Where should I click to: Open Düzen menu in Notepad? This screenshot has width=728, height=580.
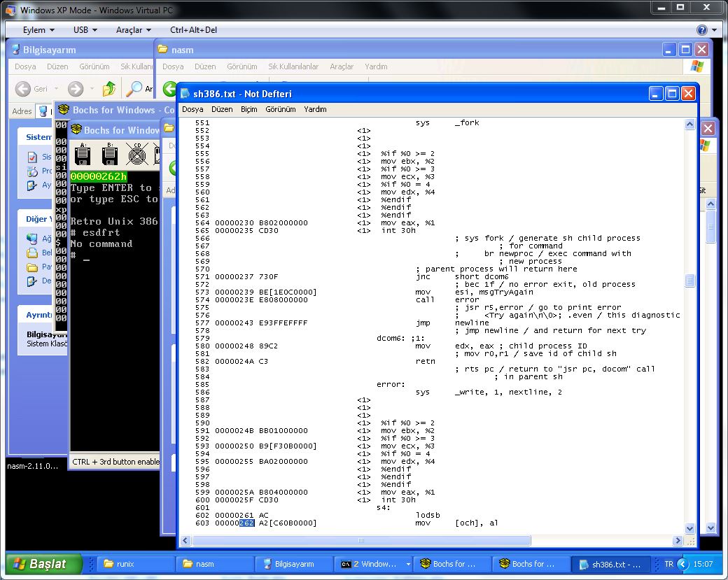point(222,110)
